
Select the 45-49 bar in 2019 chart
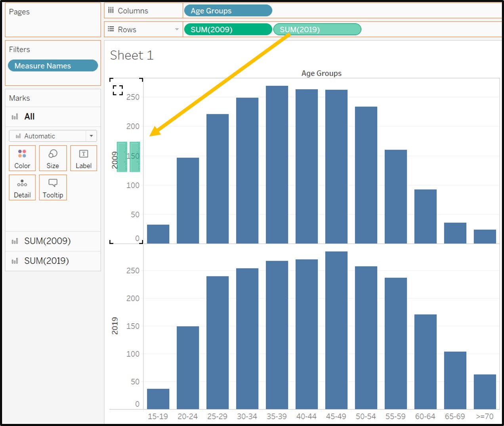(x=336, y=329)
